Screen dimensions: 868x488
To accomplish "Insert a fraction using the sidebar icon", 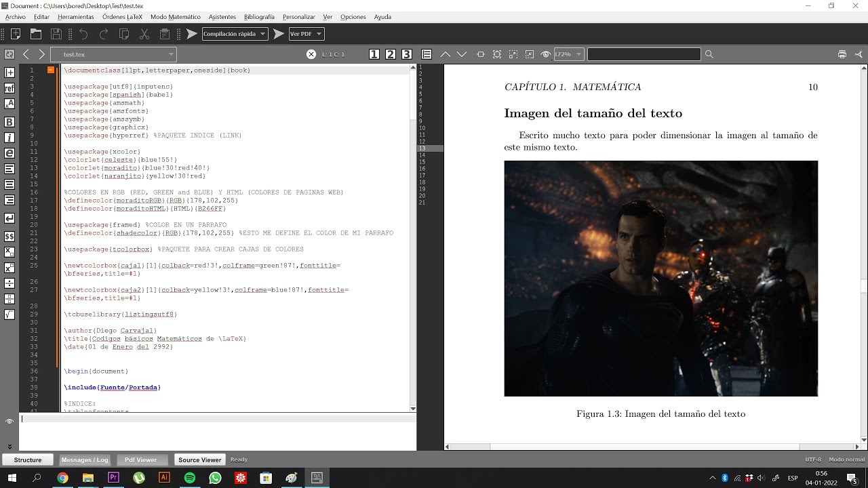I will coord(9,283).
